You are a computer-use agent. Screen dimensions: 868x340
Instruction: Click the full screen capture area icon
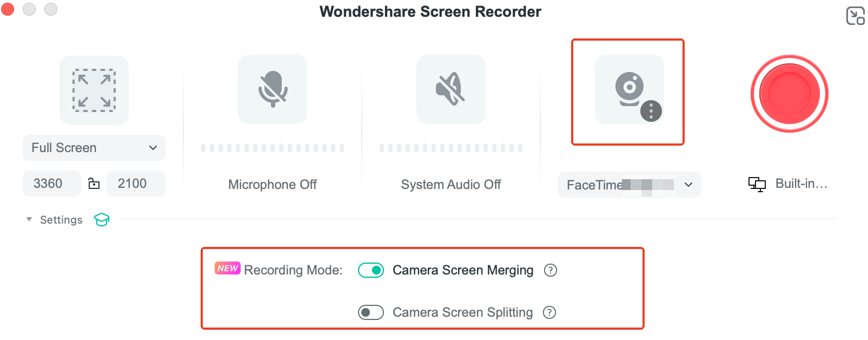pos(94,90)
